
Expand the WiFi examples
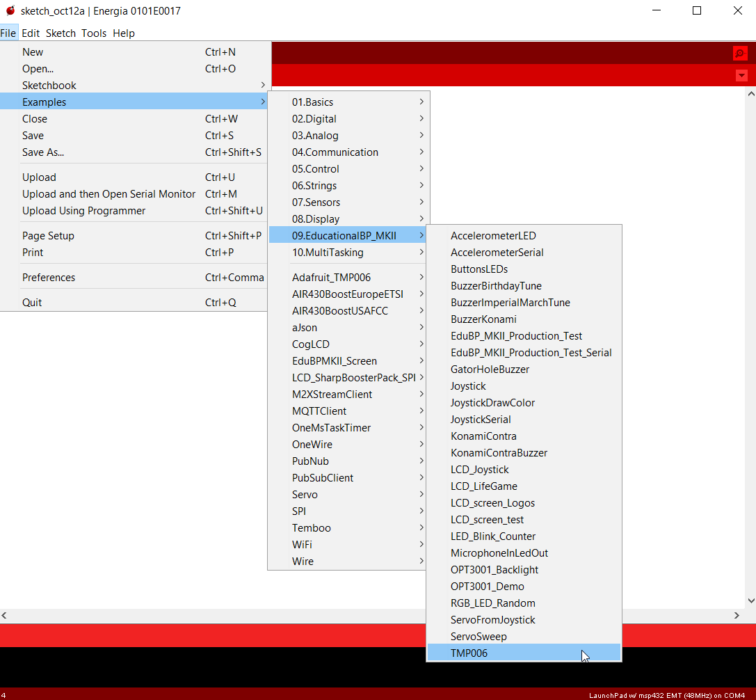click(x=348, y=545)
